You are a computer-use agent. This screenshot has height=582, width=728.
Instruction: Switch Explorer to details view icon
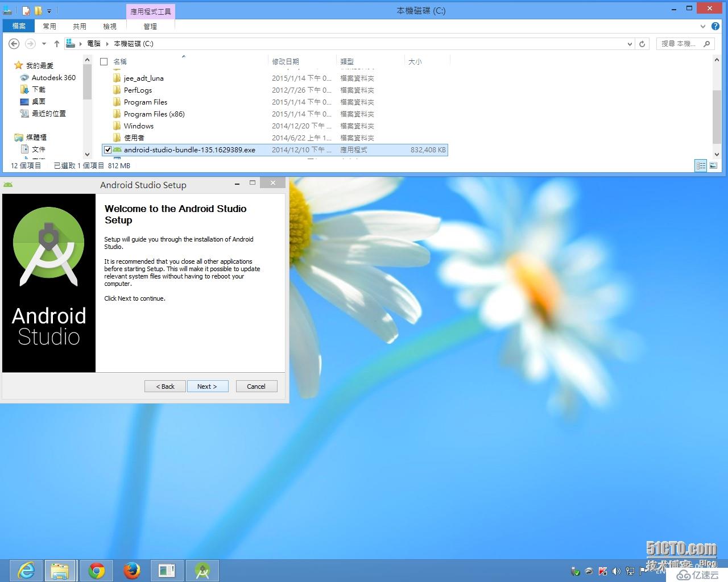(x=701, y=165)
